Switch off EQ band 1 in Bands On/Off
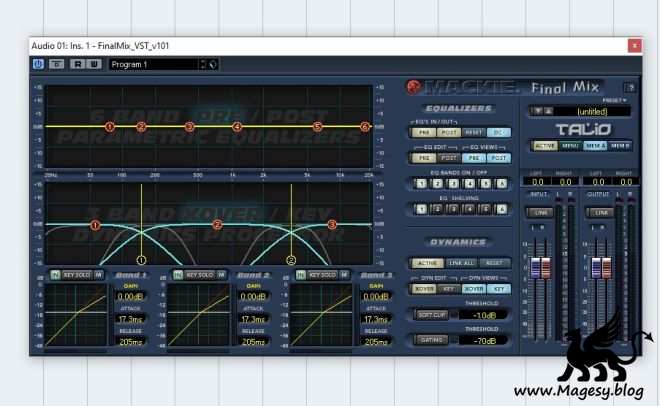660x406 pixels. click(421, 183)
